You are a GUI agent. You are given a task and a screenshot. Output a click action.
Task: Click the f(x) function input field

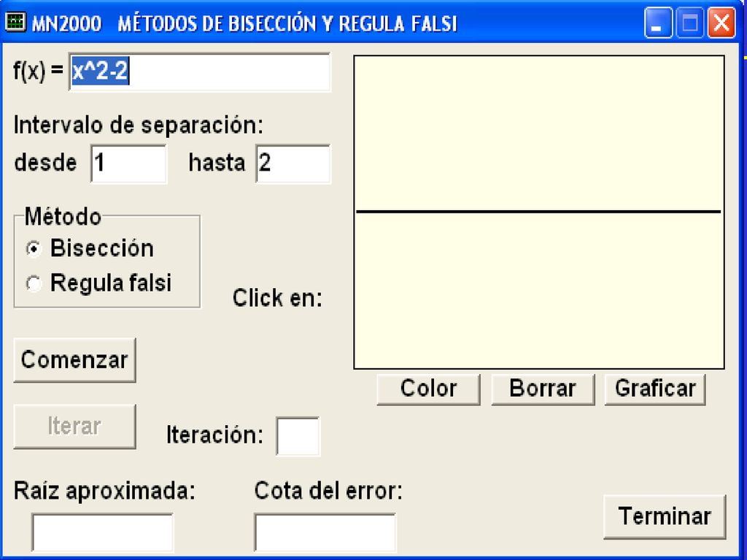click(200, 72)
